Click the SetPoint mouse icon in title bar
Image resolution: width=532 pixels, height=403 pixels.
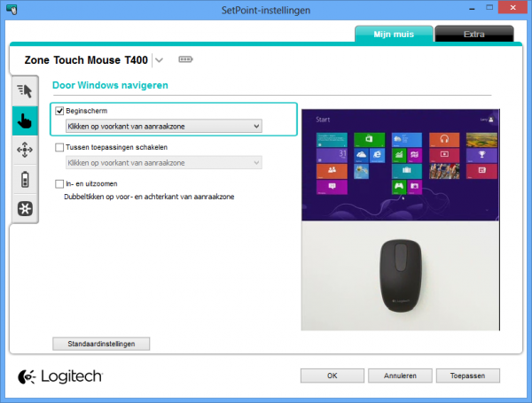click(12, 9)
